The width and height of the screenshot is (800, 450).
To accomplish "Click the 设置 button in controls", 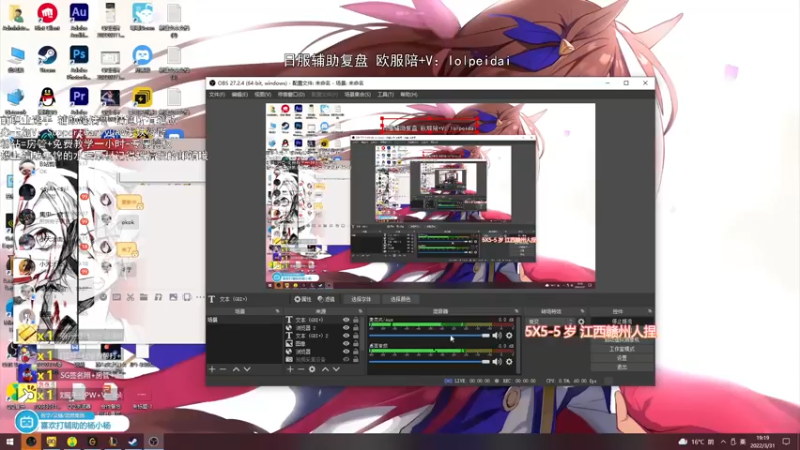I will (x=621, y=358).
